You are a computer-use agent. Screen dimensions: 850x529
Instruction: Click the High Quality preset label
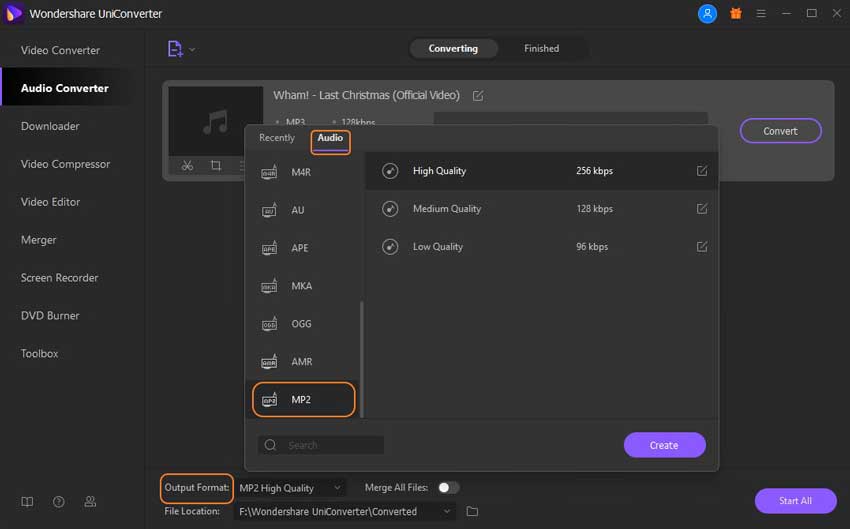pos(439,171)
